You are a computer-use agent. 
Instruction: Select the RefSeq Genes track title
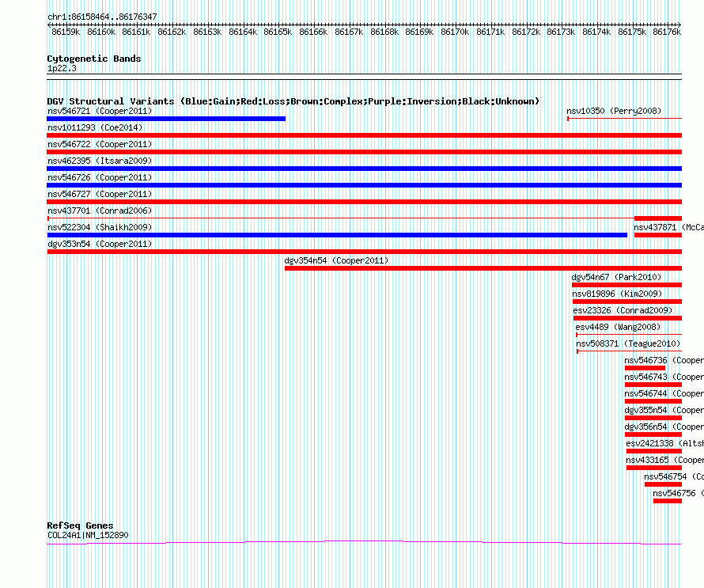(80, 525)
